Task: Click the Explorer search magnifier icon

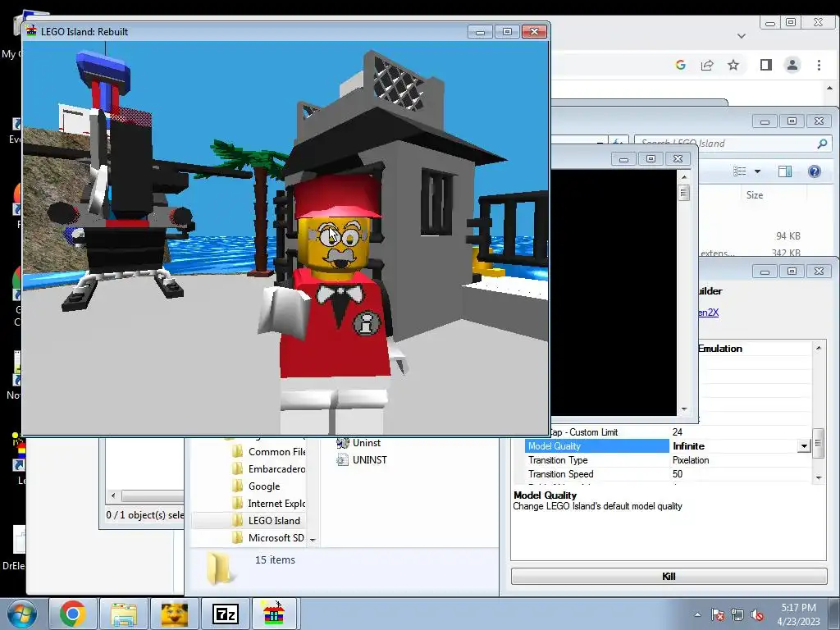Action: click(822, 143)
